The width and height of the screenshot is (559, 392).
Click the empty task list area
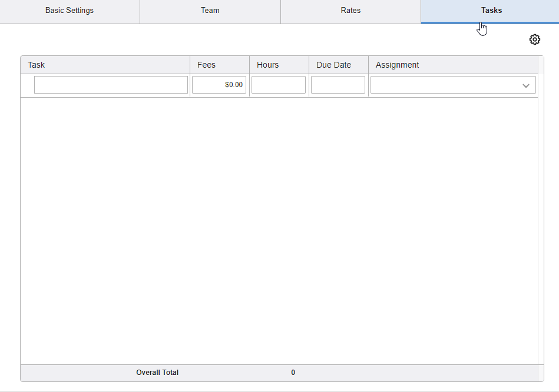(x=279, y=230)
